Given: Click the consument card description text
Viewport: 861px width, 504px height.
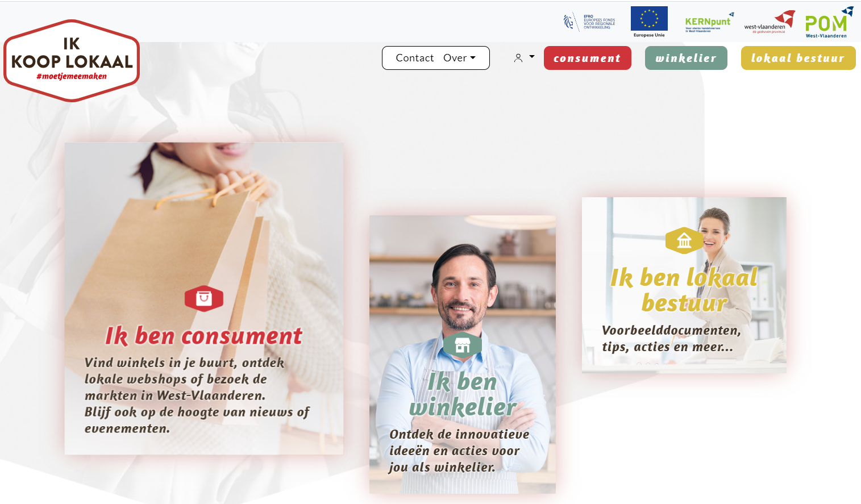Looking at the screenshot, I should pos(197,395).
